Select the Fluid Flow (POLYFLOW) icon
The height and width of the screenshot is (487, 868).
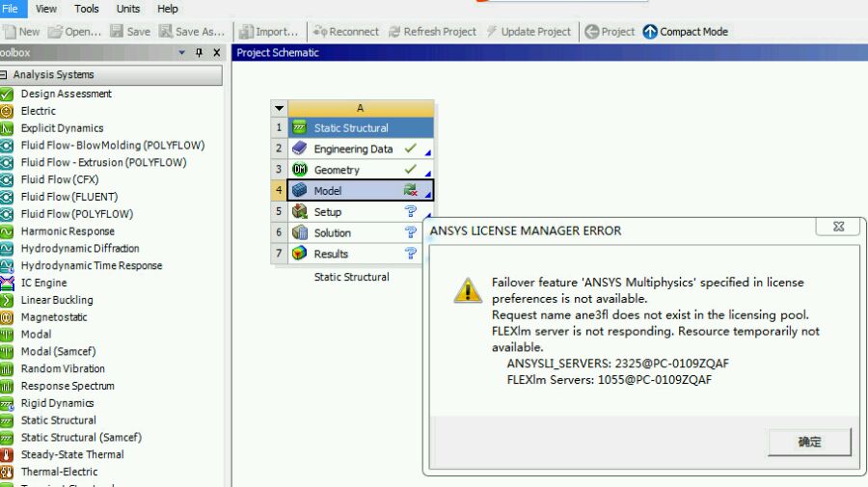point(7,214)
